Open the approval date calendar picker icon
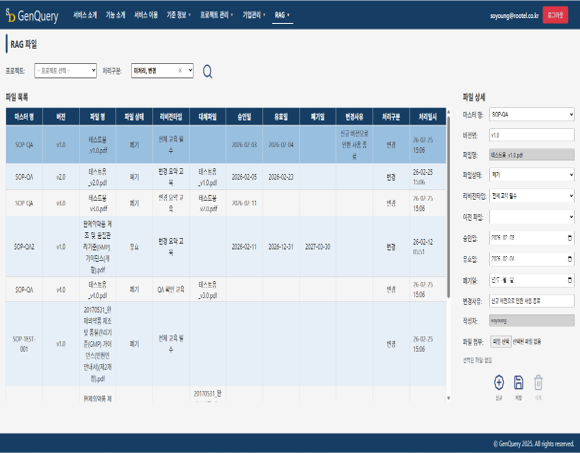 [x=570, y=238]
